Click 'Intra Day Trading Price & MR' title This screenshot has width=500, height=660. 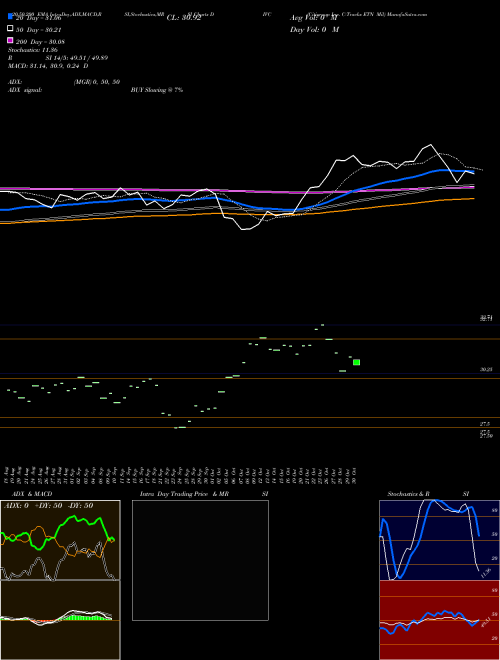pyautogui.click(x=184, y=494)
